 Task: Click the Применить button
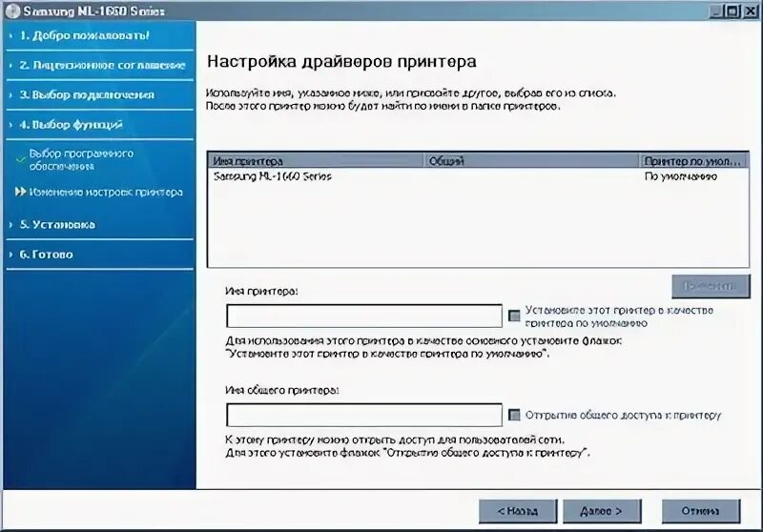(711, 286)
